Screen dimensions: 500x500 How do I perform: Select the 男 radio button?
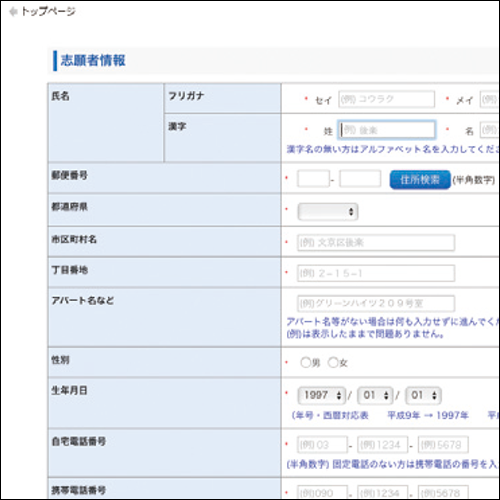tap(305, 362)
